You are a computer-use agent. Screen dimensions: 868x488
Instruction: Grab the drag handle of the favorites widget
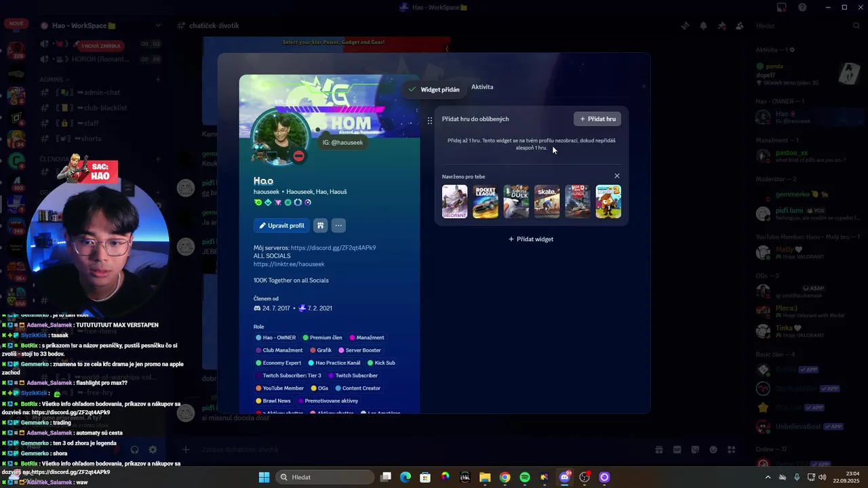[x=430, y=121]
